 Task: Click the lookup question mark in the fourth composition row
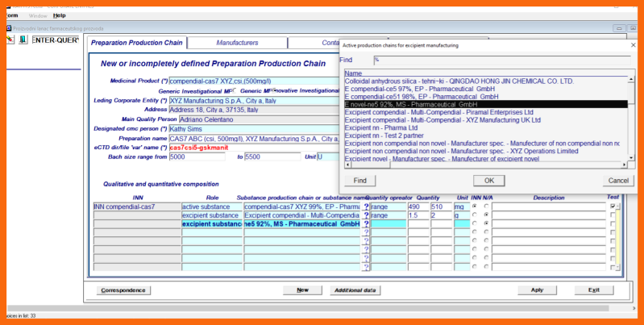[365, 233]
